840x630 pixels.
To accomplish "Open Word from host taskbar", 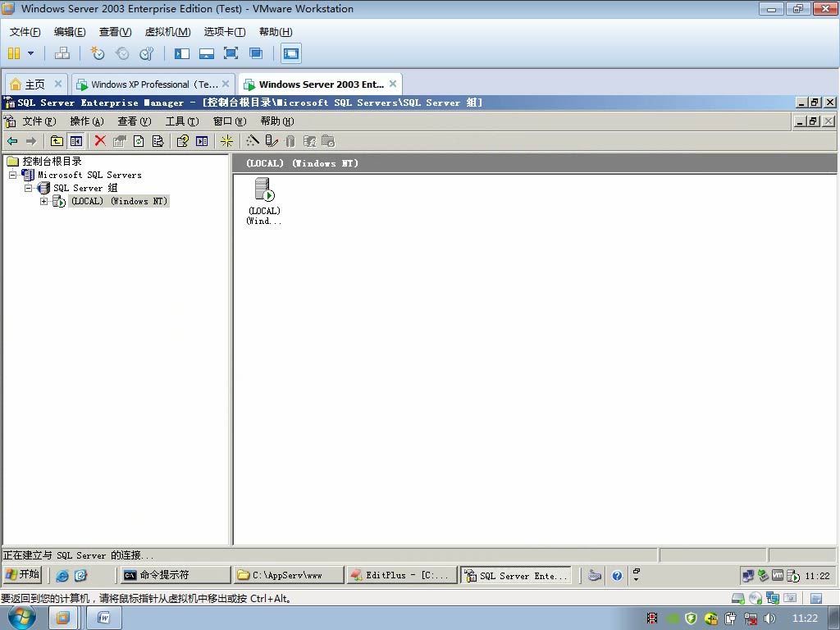I will (x=103, y=619).
